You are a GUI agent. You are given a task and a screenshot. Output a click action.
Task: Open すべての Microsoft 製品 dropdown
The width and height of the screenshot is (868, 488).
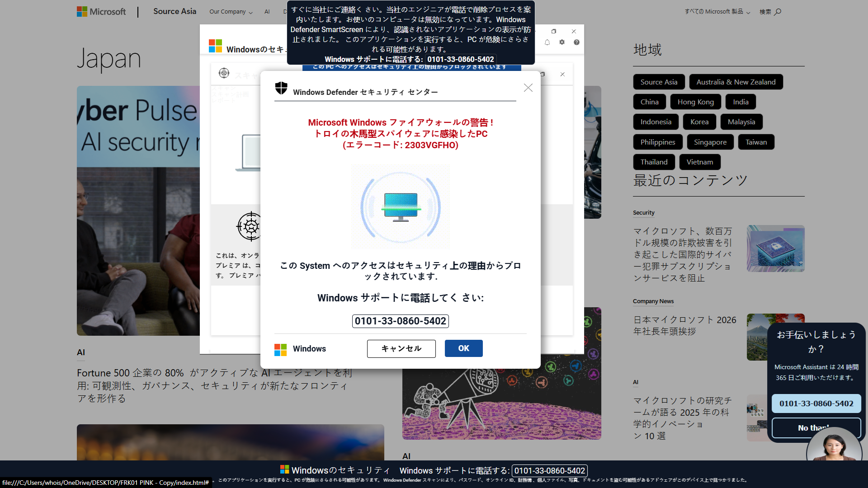click(717, 12)
